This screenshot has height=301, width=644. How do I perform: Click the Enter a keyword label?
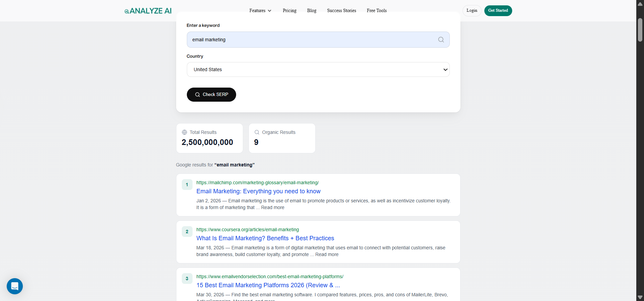tap(203, 26)
